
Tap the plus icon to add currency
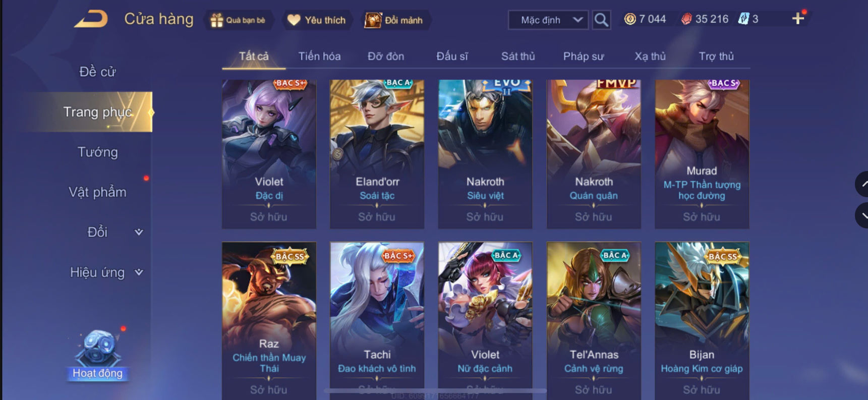[x=798, y=19]
